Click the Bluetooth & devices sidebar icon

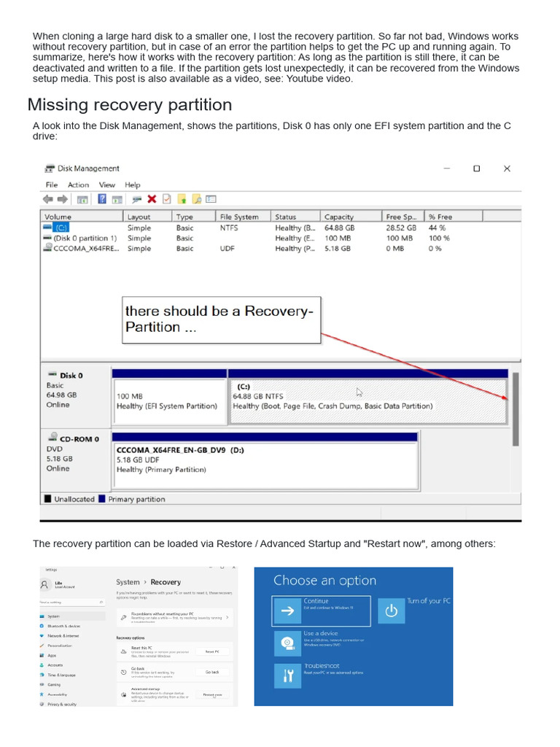(x=42, y=626)
